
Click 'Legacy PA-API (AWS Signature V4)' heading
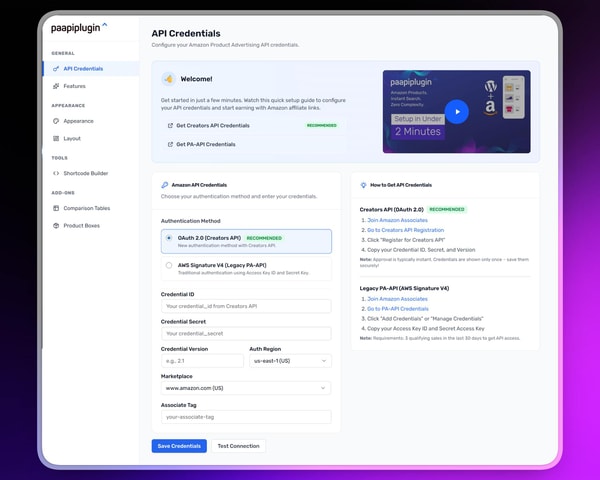(404, 288)
